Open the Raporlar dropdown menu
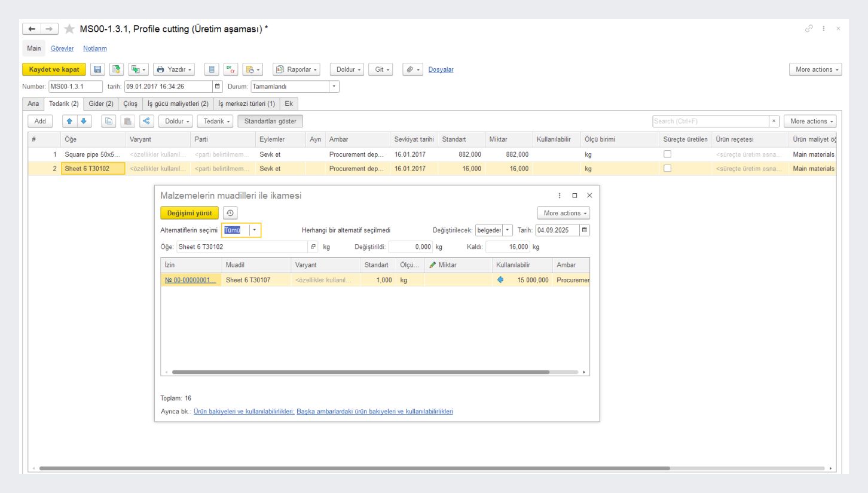868x493 pixels. pos(297,69)
